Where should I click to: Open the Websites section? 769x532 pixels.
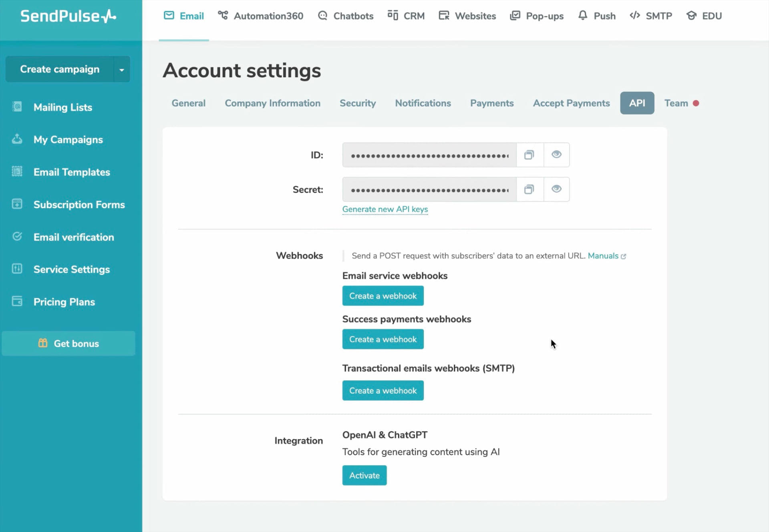tap(467, 16)
